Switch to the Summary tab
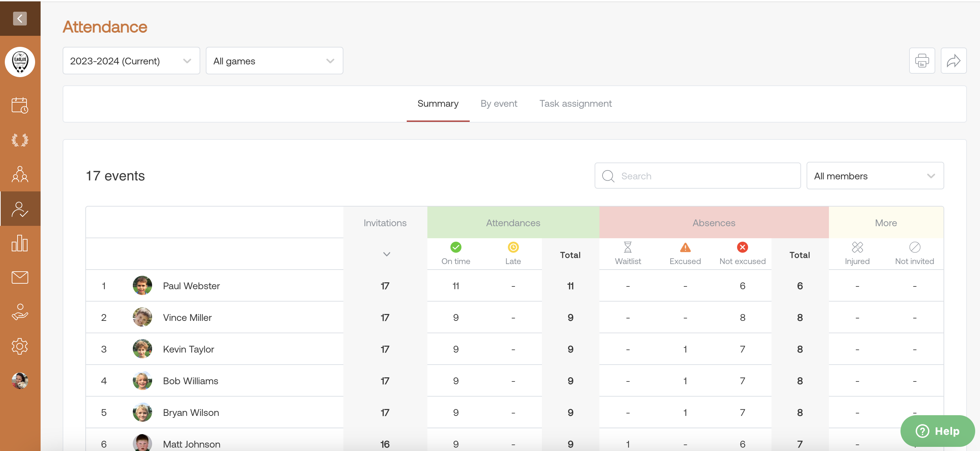 (x=438, y=104)
